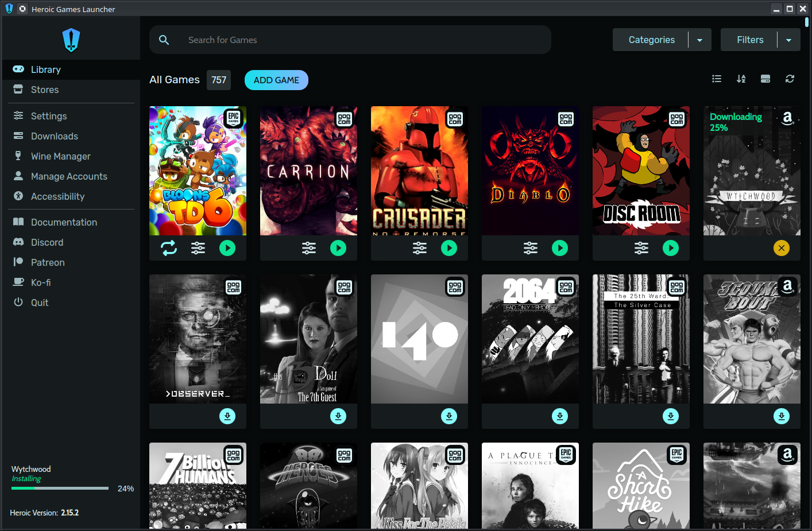The width and height of the screenshot is (812, 531).
Task: Toggle the installed-games-first icon
Action: point(765,79)
